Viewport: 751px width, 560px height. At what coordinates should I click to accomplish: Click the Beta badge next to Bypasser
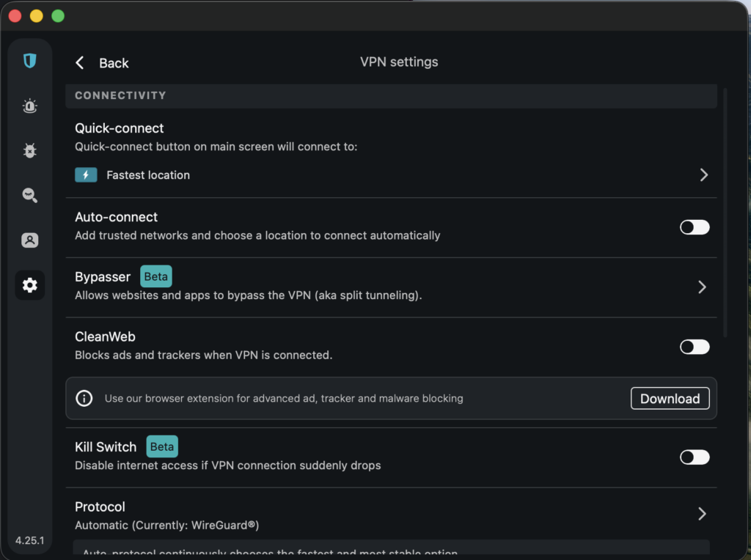pos(155,276)
